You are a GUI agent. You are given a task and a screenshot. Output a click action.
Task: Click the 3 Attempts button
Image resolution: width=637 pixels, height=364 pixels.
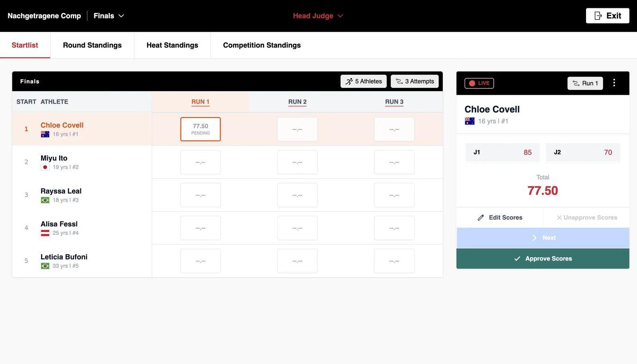click(x=415, y=81)
